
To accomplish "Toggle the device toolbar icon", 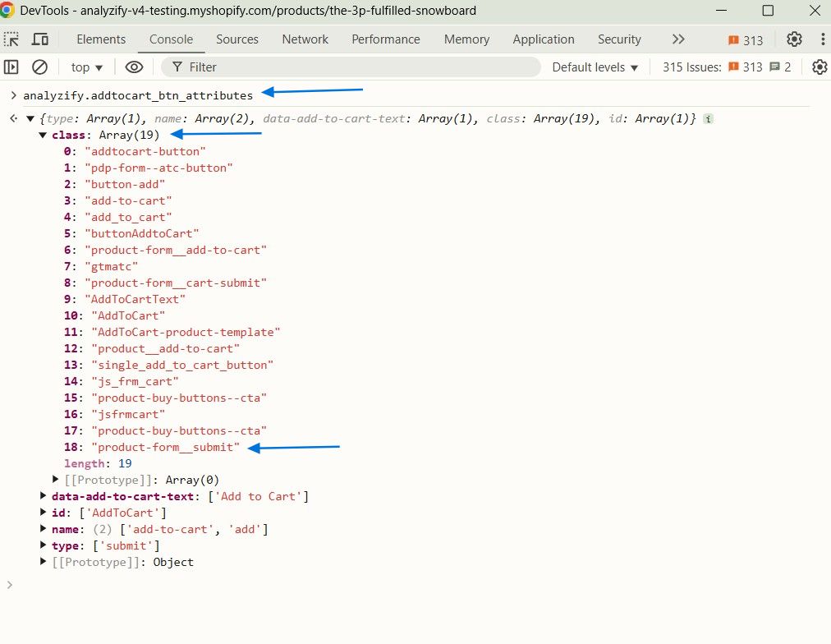I will point(40,39).
